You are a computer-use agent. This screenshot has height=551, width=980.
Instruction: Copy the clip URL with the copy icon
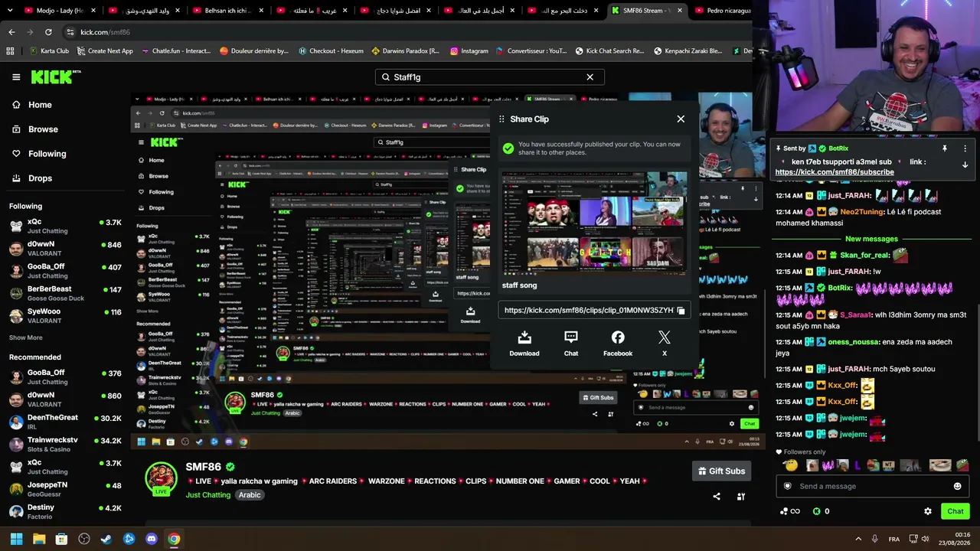[x=681, y=311]
